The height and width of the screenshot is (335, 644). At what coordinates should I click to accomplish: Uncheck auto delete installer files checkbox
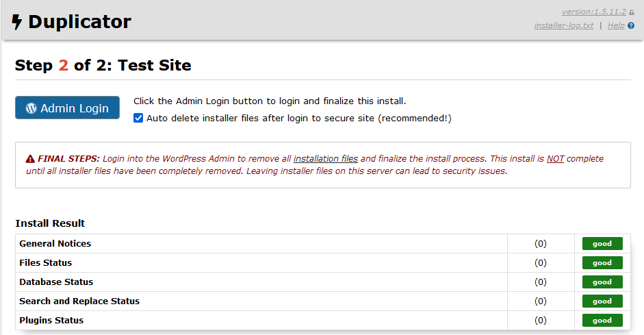point(138,118)
